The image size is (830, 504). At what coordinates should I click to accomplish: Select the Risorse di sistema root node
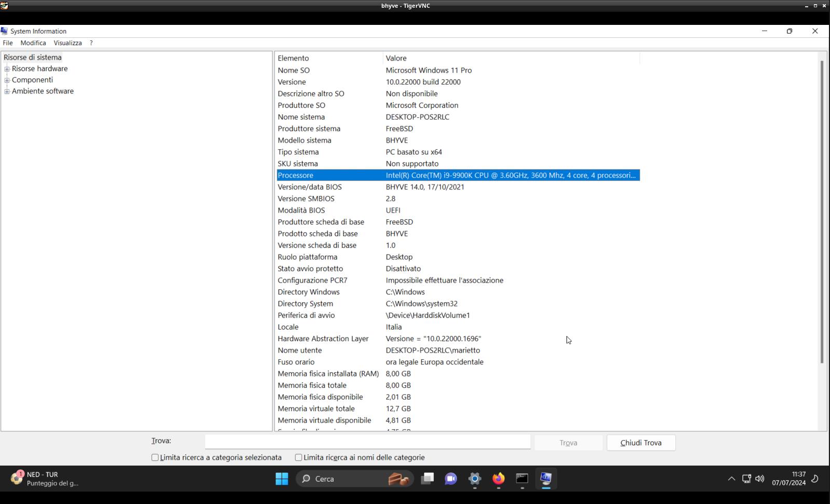(x=33, y=58)
